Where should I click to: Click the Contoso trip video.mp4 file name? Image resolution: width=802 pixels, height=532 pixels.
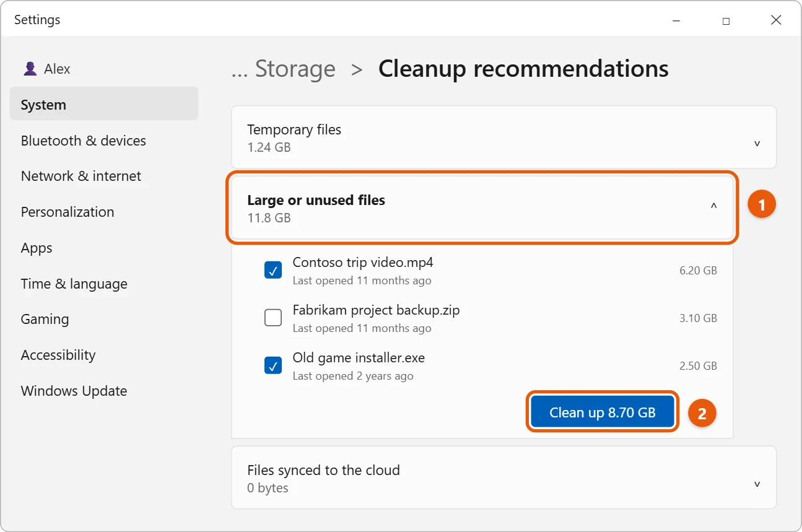(363, 262)
